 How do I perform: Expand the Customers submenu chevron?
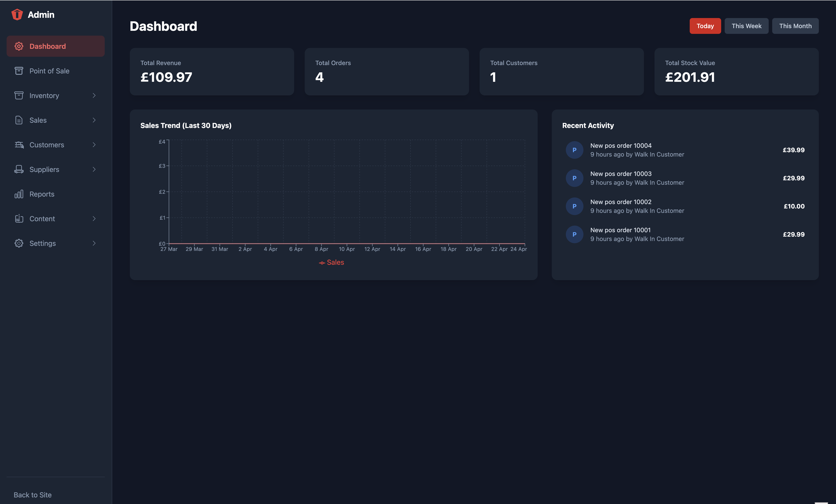tap(94, 145)
